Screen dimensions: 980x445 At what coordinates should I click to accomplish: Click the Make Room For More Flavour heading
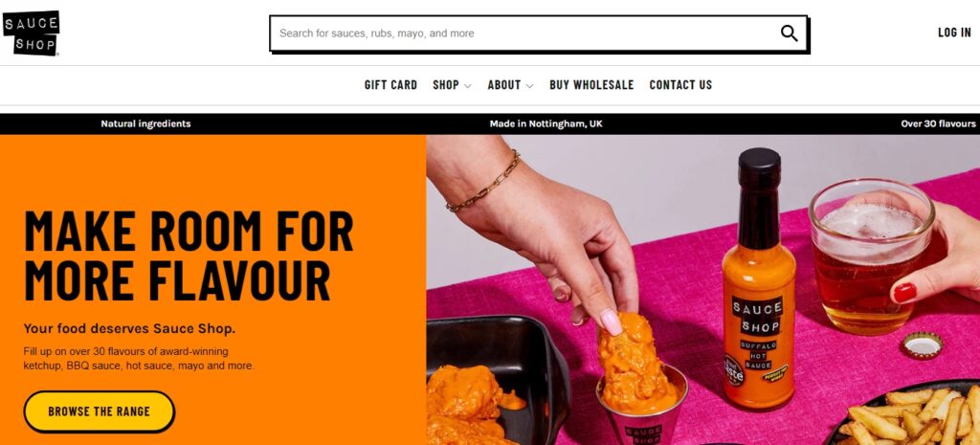[x=189, y=256]
